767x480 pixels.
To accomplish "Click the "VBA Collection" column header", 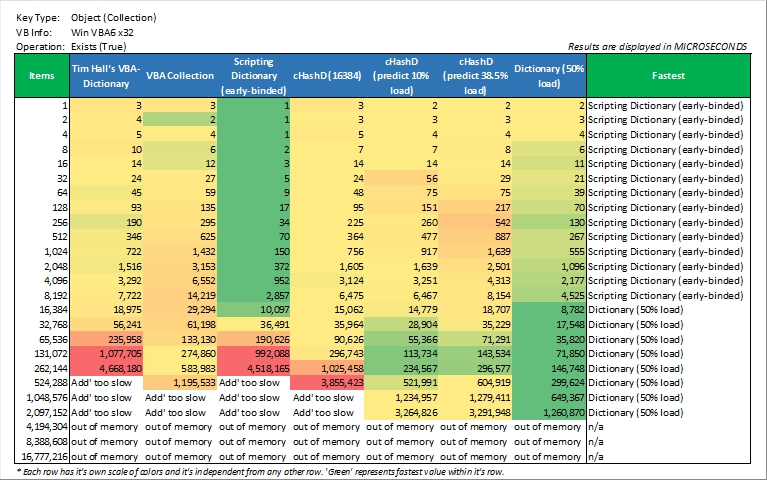I will click(x=180, y=76).
